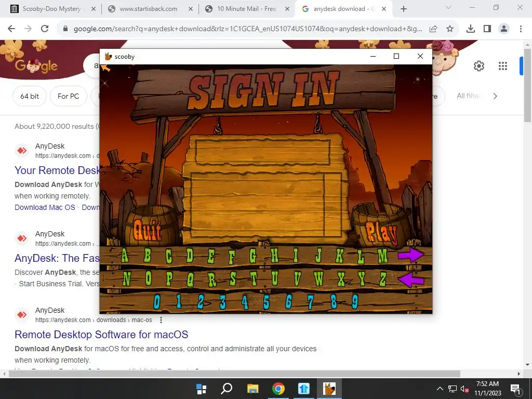The height and width of the screenshot is (399, 532).
Task: Pick letter G on the wooden keyboard
Action: [253, 256]
